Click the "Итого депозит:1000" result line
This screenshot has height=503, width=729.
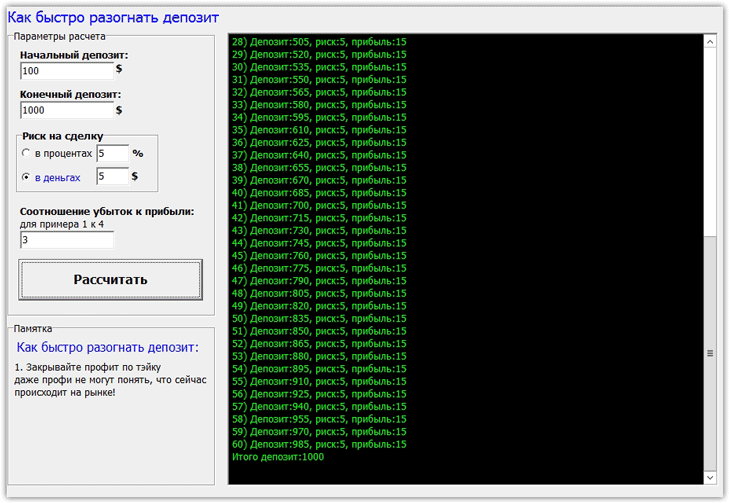(278, 457)
